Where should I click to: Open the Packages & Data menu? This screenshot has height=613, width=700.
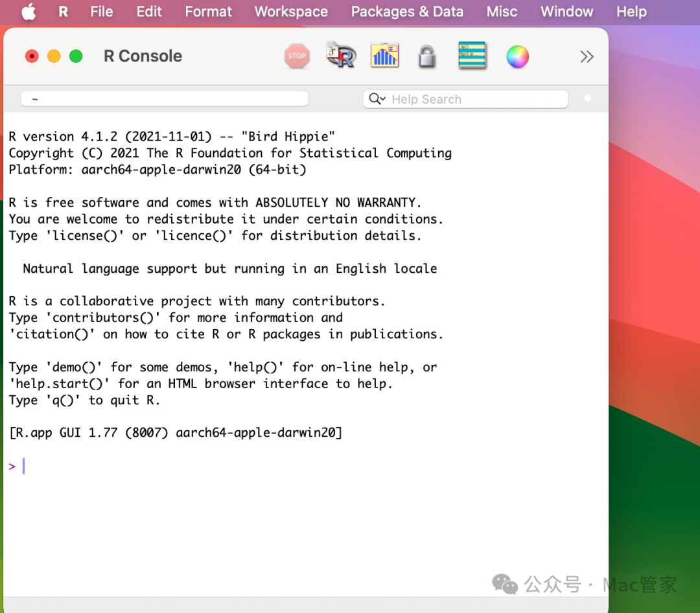pyautogui.click(x=407, y=12)
